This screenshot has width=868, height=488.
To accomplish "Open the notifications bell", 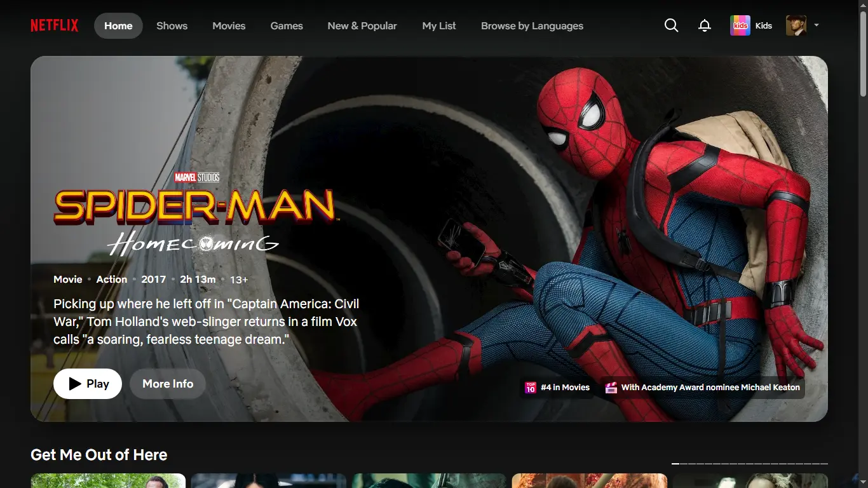I will pos(705,25).
